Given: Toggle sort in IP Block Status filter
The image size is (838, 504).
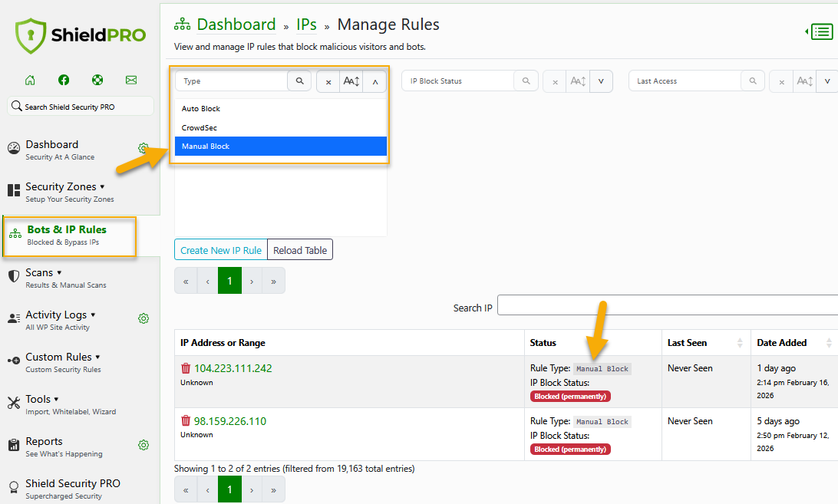Looking at the screenshot, I should point(579,82).
